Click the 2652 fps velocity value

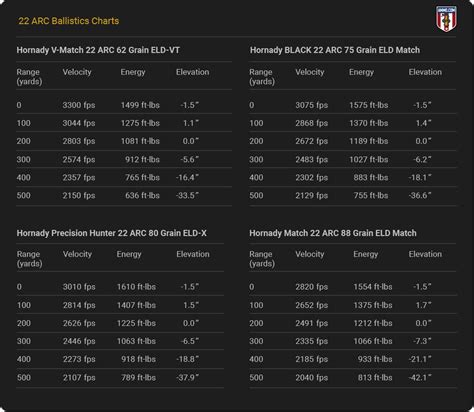[x=312, y=305]
